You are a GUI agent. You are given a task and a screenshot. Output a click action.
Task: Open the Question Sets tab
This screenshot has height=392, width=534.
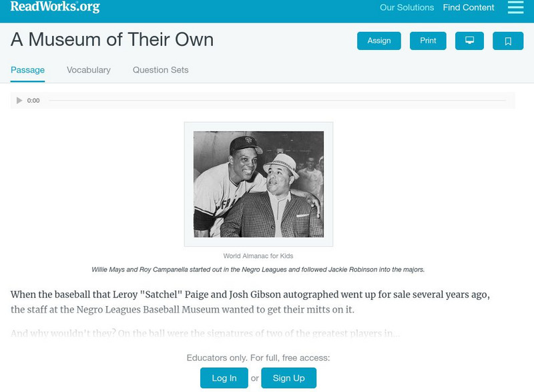coord(160,70)
